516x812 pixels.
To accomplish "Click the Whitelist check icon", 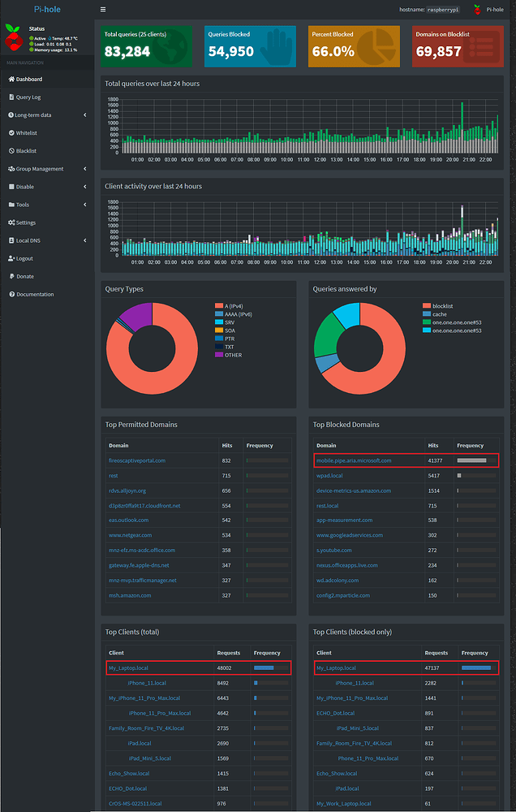I will [11, 133].
